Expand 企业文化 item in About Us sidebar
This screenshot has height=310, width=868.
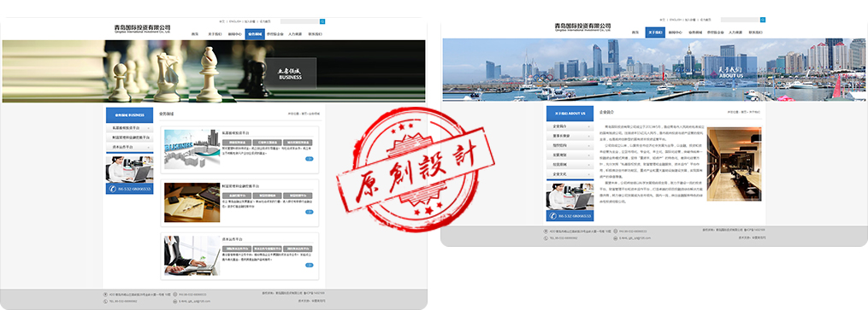[x=570, y=174]
